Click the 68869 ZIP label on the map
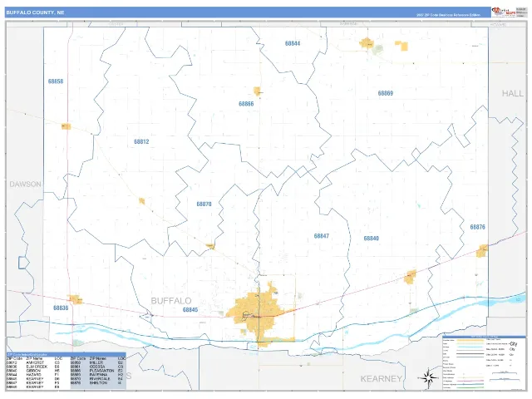 386,93
